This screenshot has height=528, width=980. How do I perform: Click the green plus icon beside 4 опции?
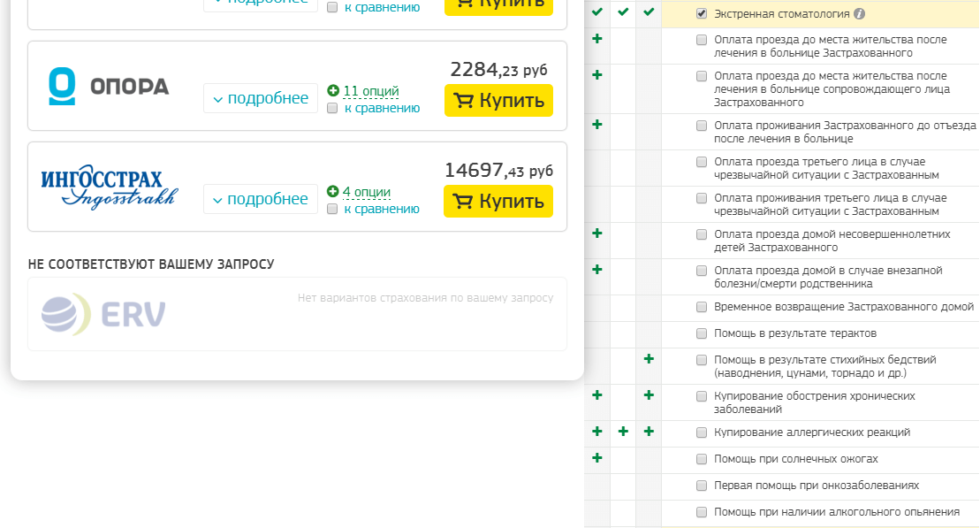pos(332,191)
